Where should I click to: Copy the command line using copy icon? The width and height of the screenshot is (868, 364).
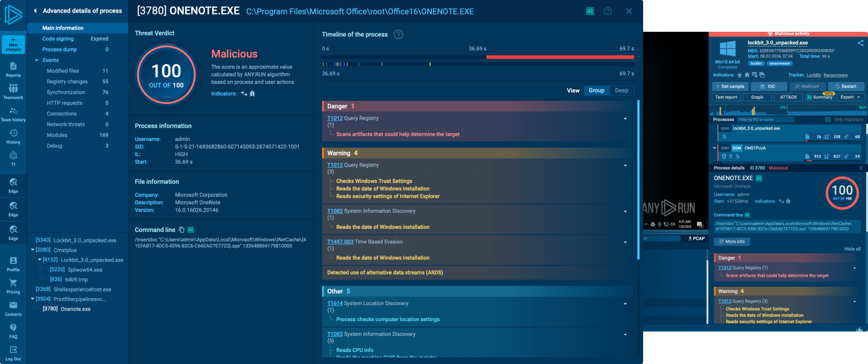point(181,230)
